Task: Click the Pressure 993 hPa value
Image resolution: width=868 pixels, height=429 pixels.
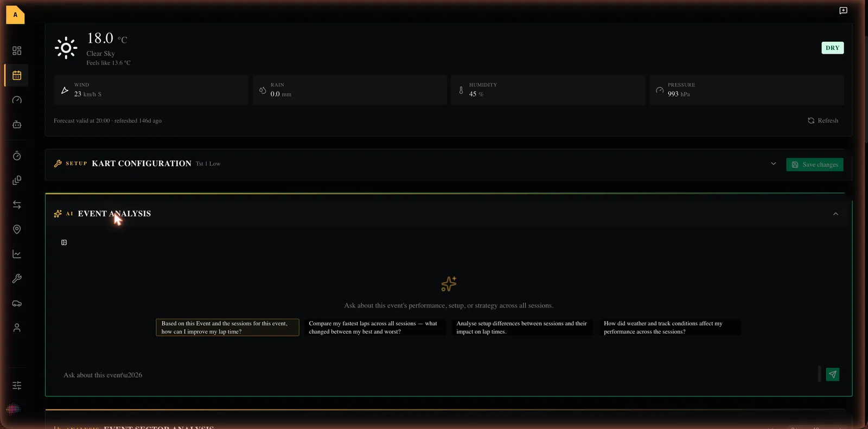Action: pyautogui.click(x=679, y=94)
